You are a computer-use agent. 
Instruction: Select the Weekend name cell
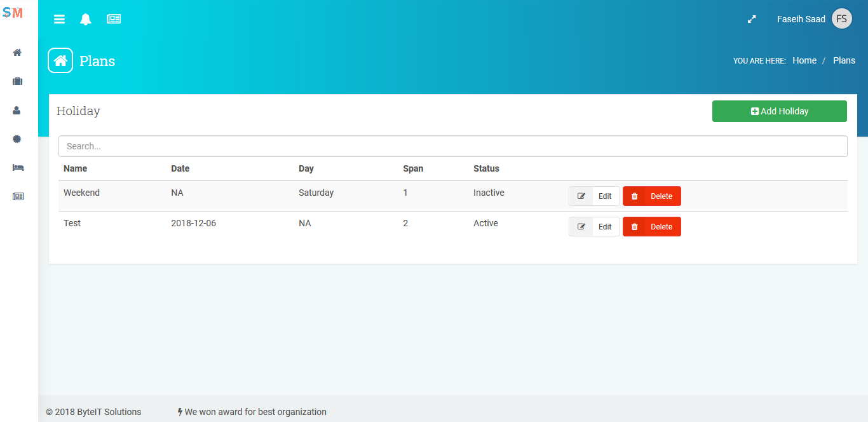click(x=81, y=193)
